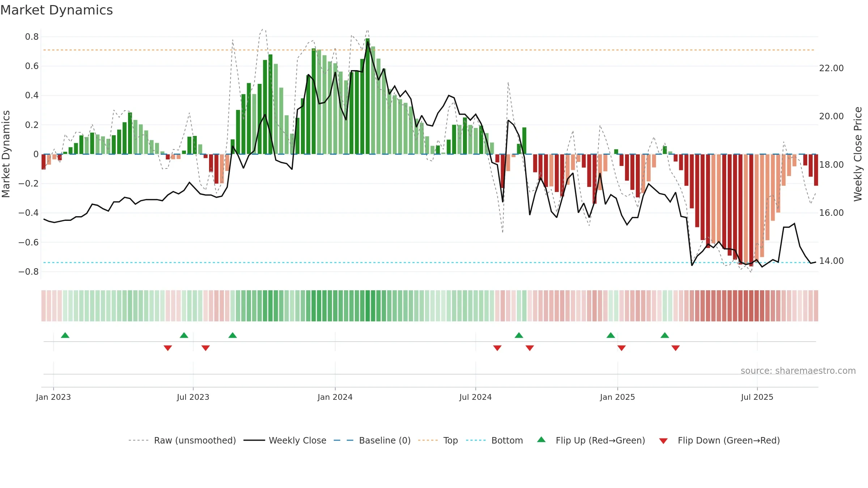This screenshot has height=488, width=868.
Task: Click the red flip-down marker just after Jul 2023
Action: [x=206, y=348]
